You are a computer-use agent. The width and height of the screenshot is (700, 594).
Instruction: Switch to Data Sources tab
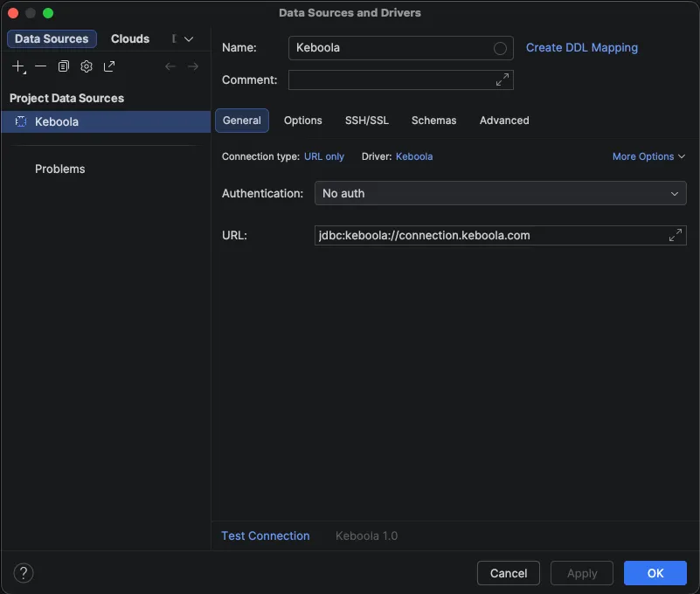pos(52,38)
